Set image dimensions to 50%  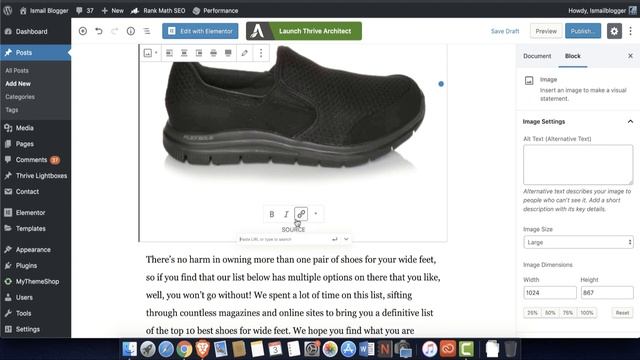click(550, 313)
